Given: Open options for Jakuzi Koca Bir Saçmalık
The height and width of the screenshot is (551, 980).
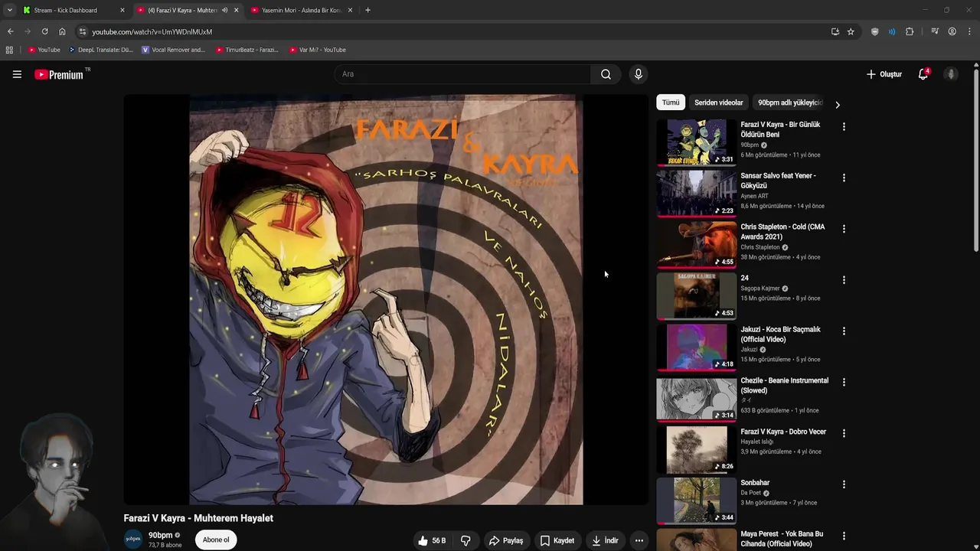Looking at the screenshot, I should pos(844,332).
